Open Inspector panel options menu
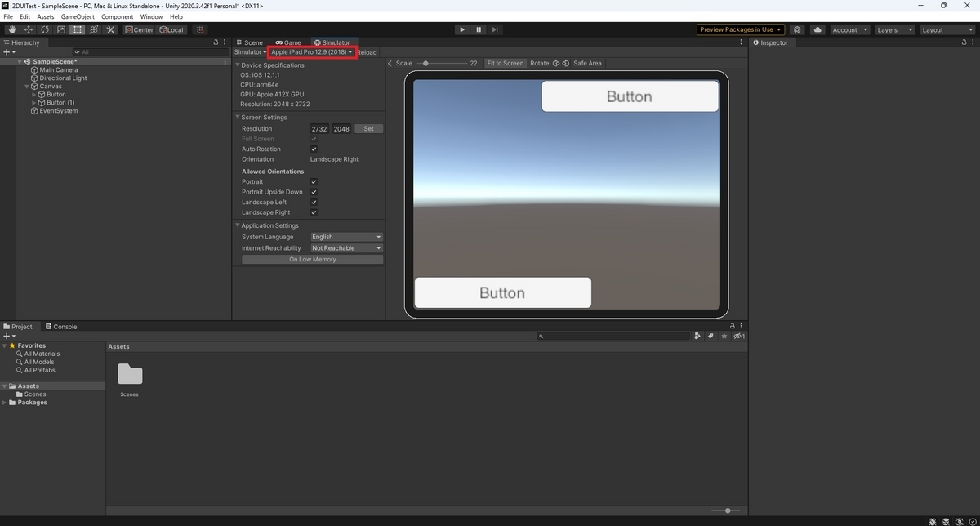Image resolution: width=980 pixels, height=526 pixels. click(973, 42)
